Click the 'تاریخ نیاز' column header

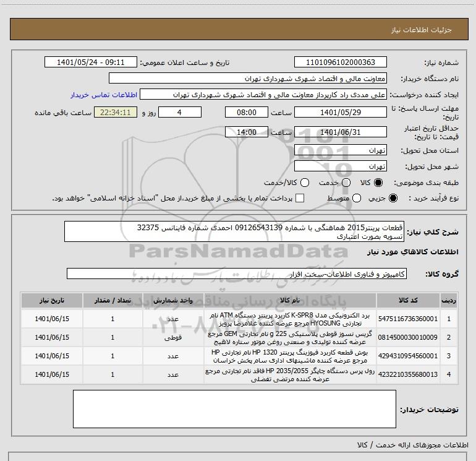(52, 300)
